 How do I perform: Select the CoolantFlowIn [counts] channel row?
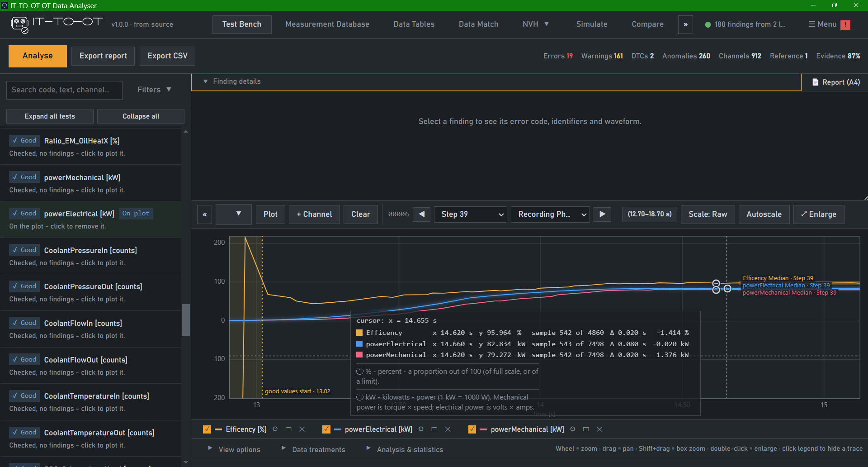coord(90,329)
